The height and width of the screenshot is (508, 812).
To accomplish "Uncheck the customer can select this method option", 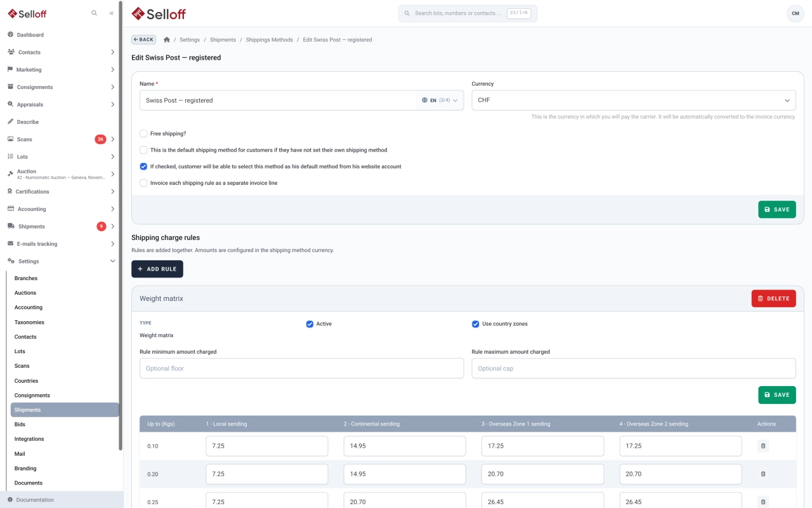I will tap(143, 166).
